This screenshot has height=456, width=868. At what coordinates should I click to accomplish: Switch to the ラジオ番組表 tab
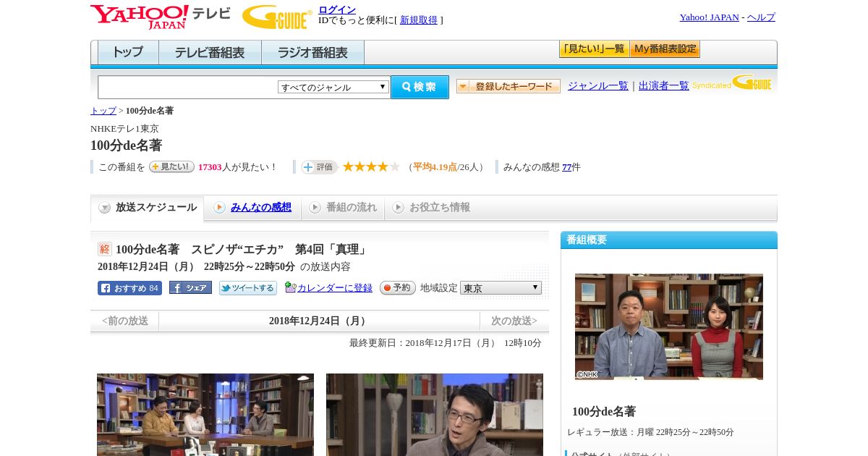pos(312,53)
